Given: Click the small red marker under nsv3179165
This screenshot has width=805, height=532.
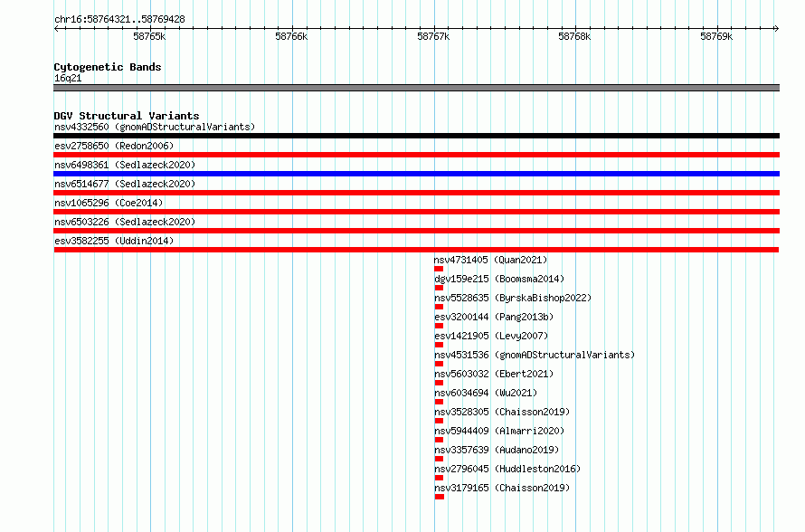Looking at the screenshot, I should pyautogui.click(x=439, y=497).
